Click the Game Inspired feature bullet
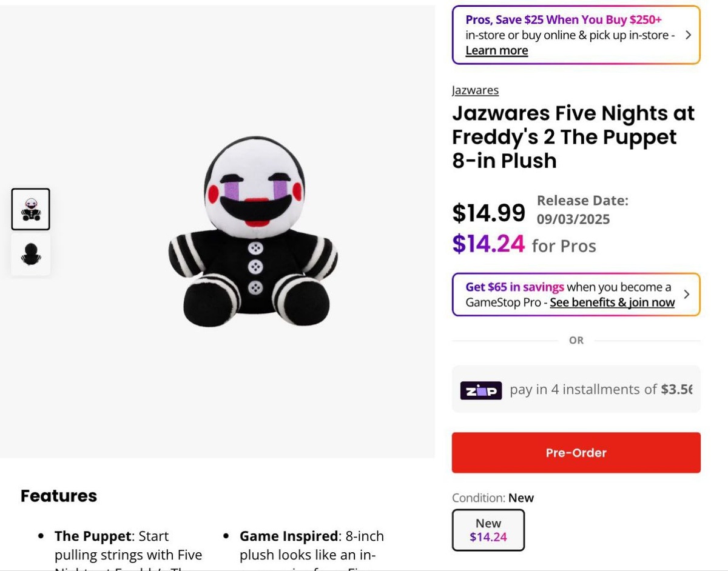Viewport: 728px width, 571px height. 288,536
